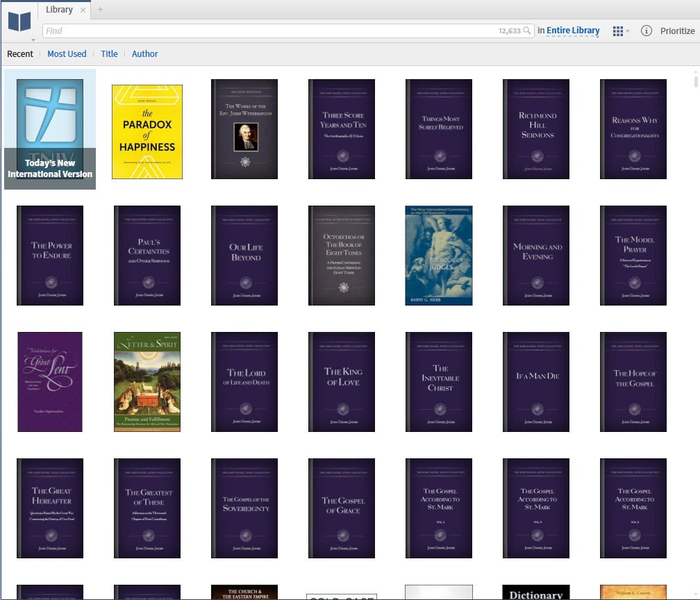Sort by Recent

[x=20, y=53]
